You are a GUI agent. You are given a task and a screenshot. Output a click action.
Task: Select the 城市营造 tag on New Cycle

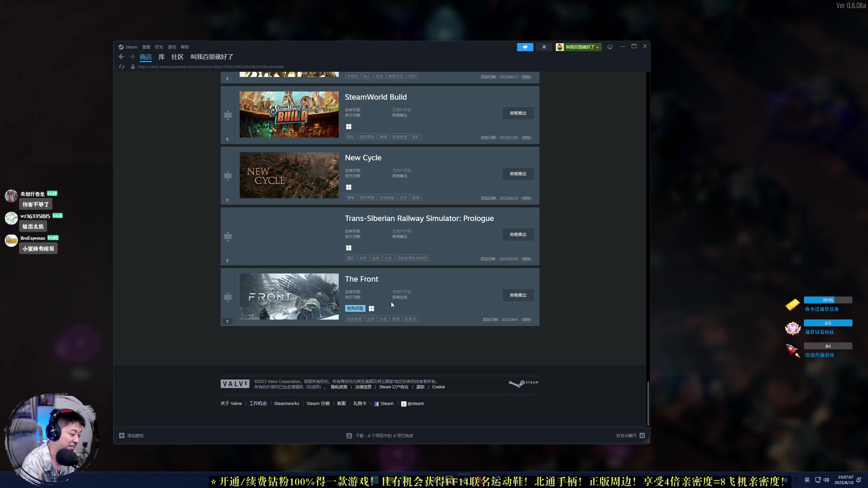point(367,198)
